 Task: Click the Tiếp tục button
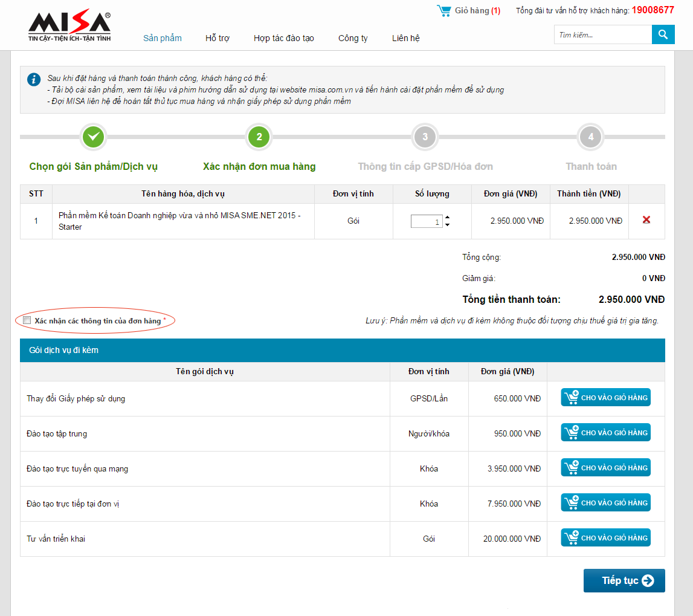(624, 580)
